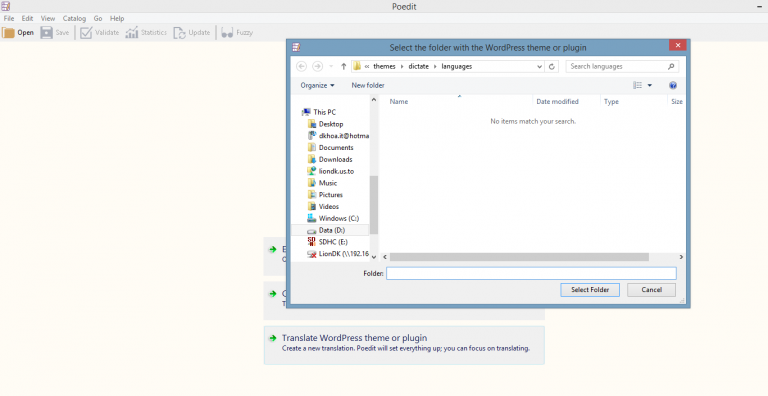Click the Forward navigation arrow in dialog
768x396 pixels.
coord(317,66)
